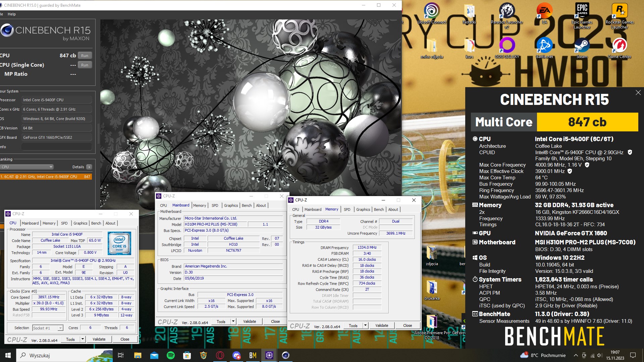Image resolution: width=644 pixels, height=362 pixels.
Task: Run the CPU Single Core test
Action: click(x=85, y=65)
